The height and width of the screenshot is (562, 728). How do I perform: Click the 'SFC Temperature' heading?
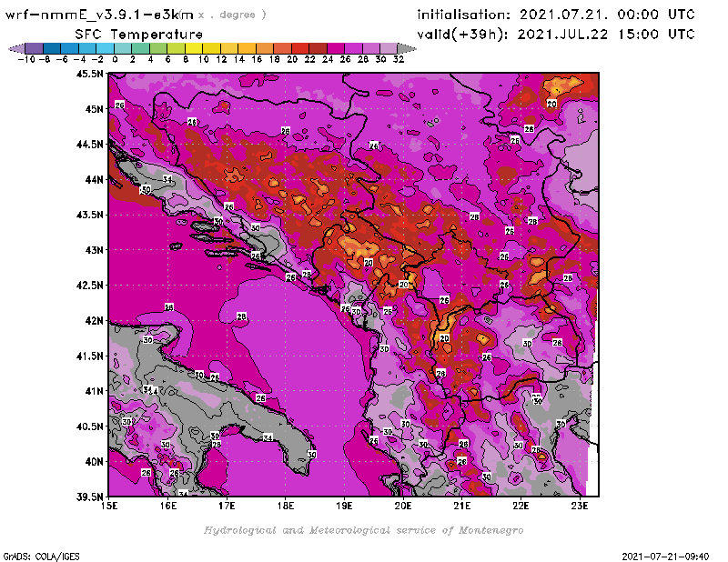(139, 35)
